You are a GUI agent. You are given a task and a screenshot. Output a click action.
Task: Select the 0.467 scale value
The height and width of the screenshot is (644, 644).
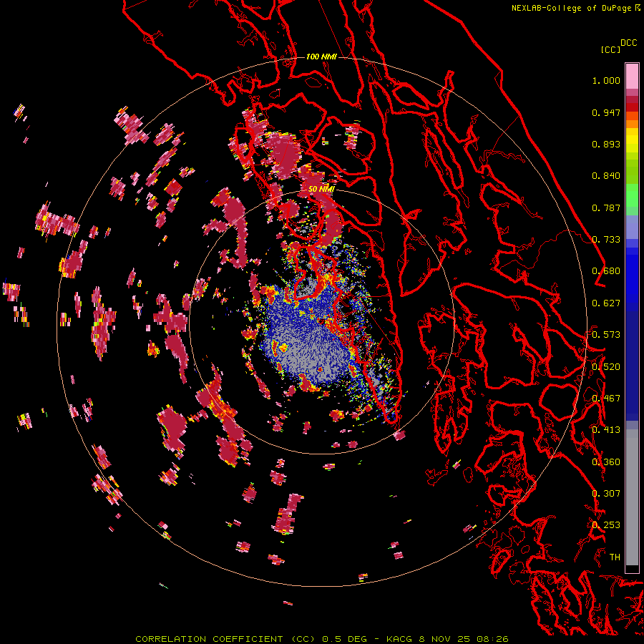pyautogui.click(x=606, y=399)
